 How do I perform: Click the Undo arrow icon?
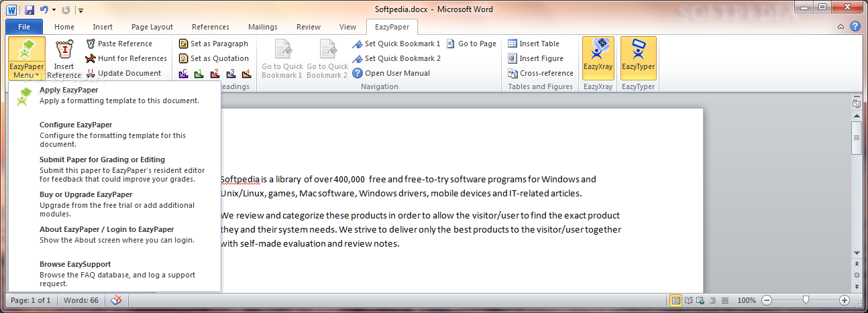44,10
